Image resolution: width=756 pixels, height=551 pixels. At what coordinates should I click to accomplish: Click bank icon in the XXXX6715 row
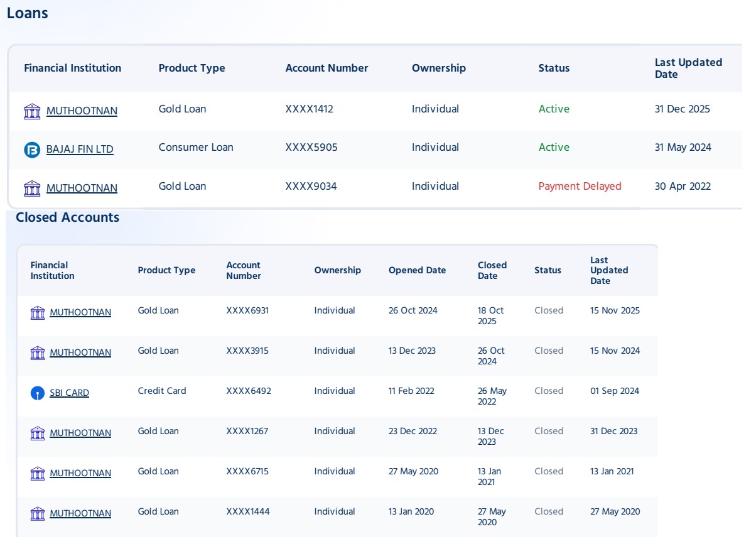[38, 474]
